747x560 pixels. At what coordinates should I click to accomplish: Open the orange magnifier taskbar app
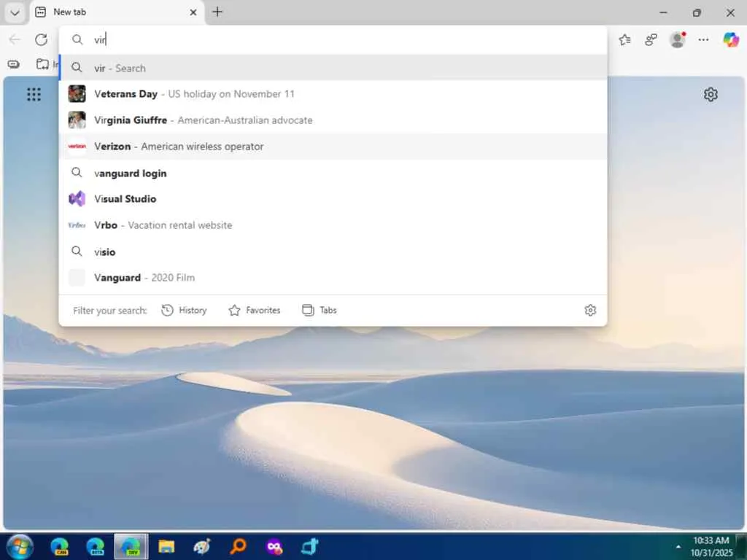tap(239, 546)
